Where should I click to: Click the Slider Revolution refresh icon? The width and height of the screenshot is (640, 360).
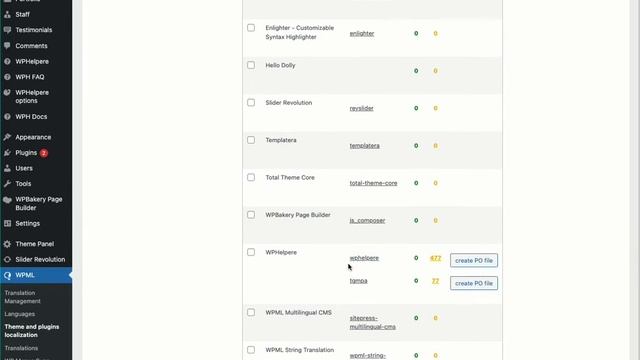[x=7, y=260]
